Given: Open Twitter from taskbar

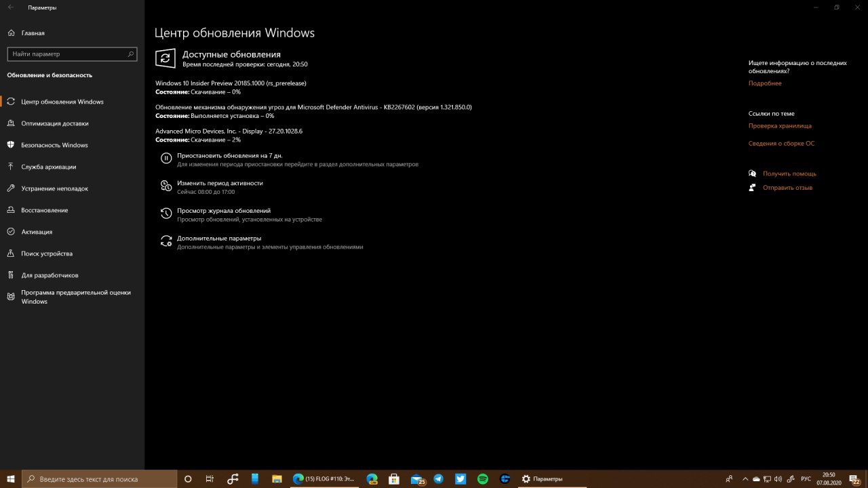Looking at the screenshot, I should point(460,479).
